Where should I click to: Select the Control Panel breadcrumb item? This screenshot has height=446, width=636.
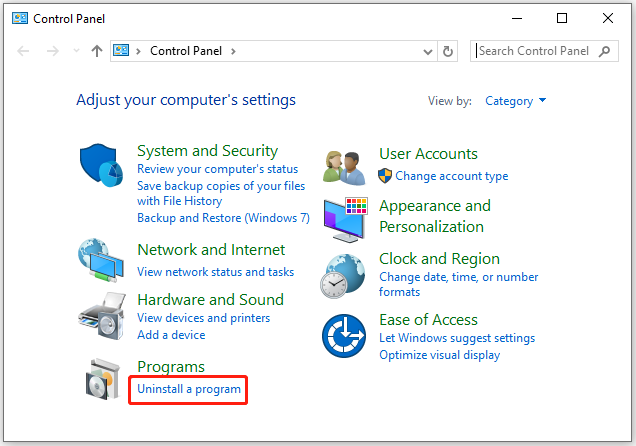click(x=186, y=51)
